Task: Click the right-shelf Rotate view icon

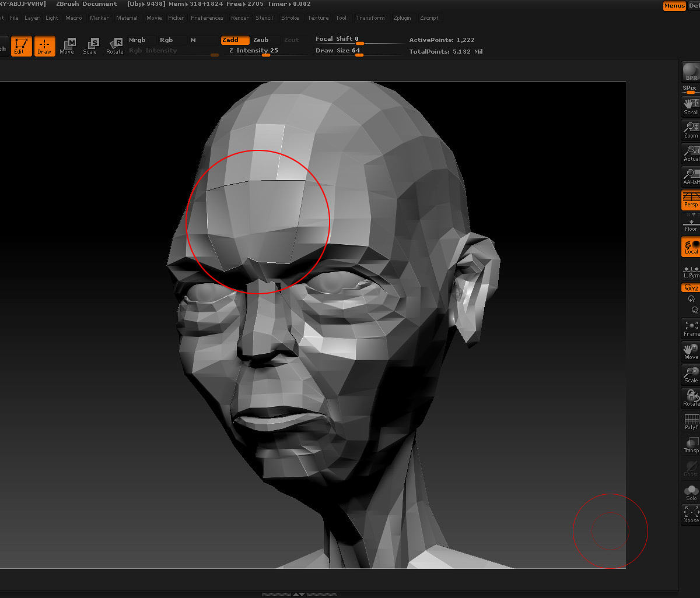Action: (x=691, y=398)
